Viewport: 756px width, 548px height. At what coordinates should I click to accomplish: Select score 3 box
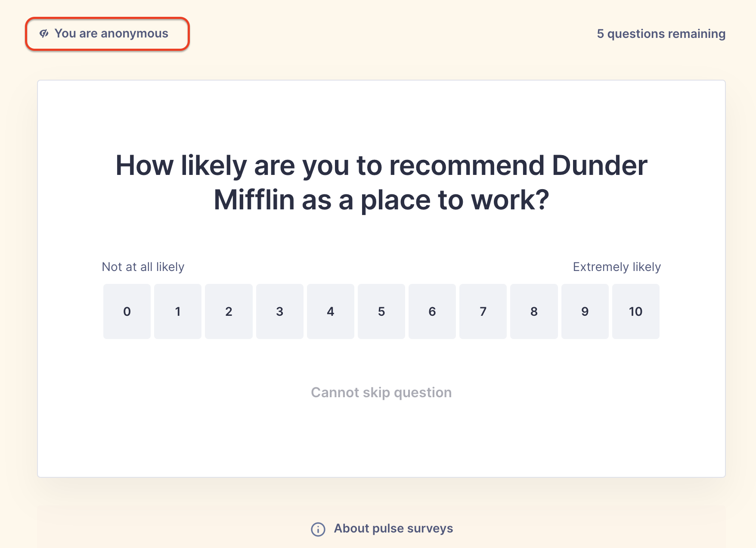pos(280,311)
